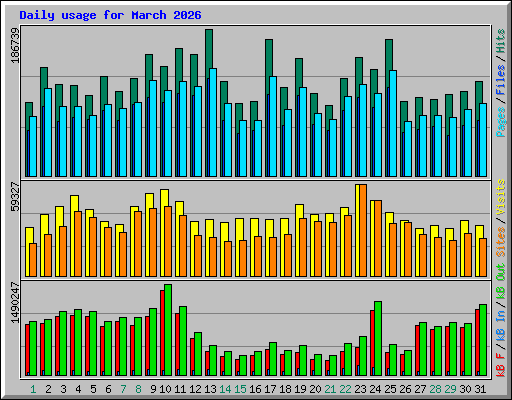
Task: Click the 'Sites' legend label
Action: tap(500, 242)
